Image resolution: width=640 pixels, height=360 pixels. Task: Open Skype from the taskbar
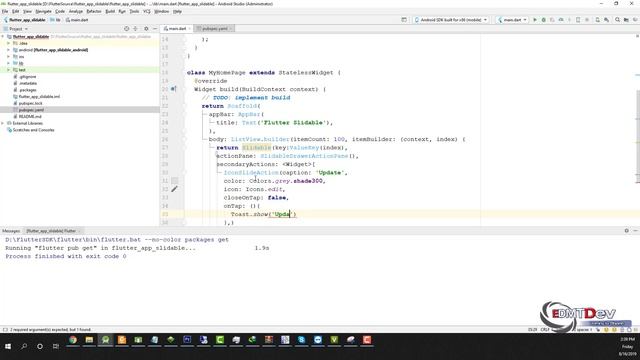(x=301, y=340)
